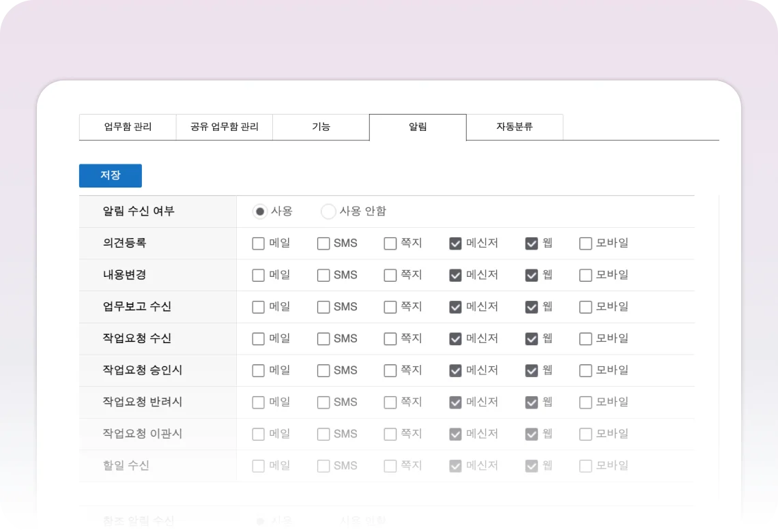Open the 공유 업무함 관리 tab
The height and width of the screenshot is (532, 778).
pos(225,127)
